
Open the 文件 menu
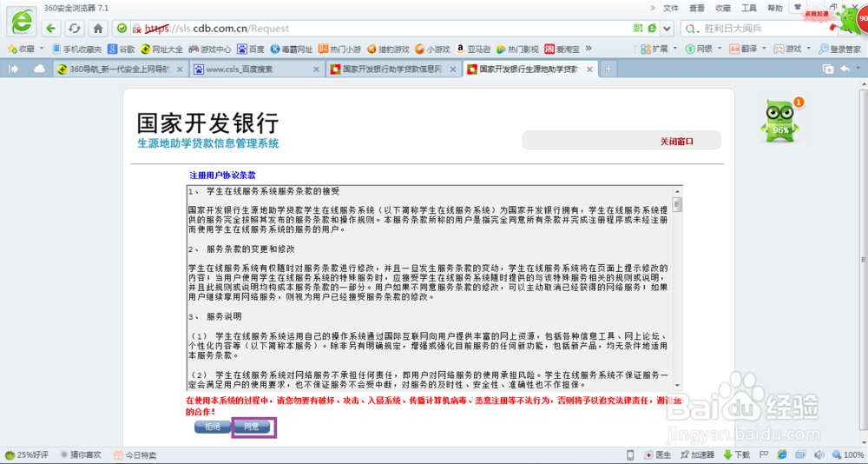(x=670, y=8)
